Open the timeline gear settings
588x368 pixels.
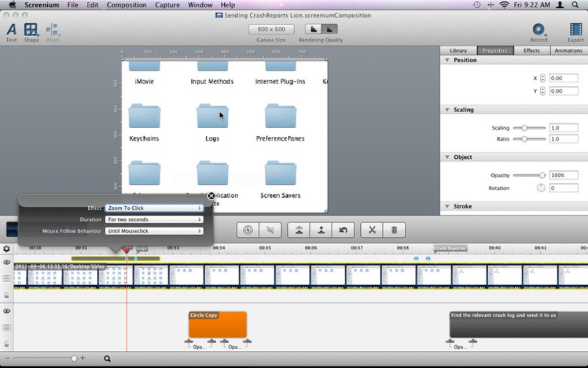pos(6,248)
